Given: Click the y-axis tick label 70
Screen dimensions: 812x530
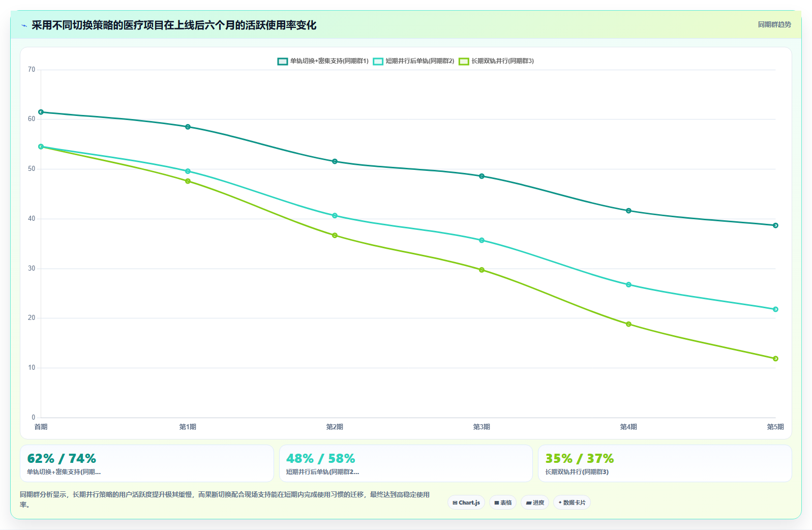Looking at the screenshot, I should point(32,70).
